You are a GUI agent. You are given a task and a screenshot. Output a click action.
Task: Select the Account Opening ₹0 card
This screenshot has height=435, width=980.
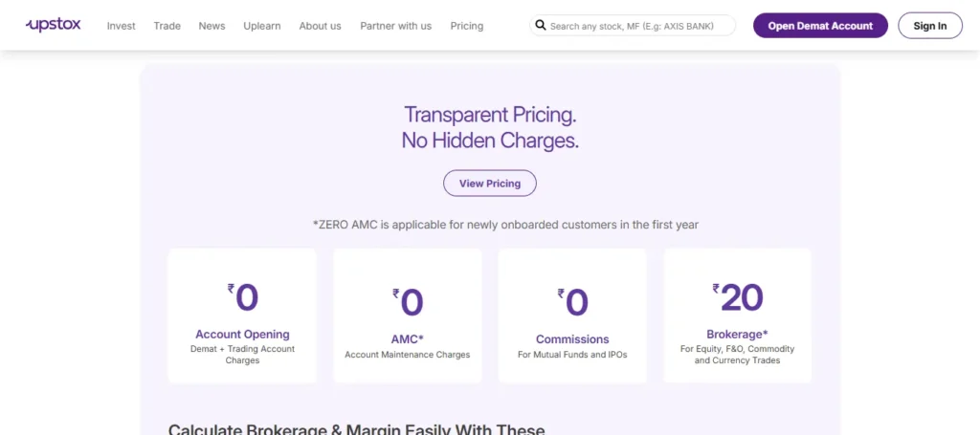pyautogui.click(x=242, y=315)
